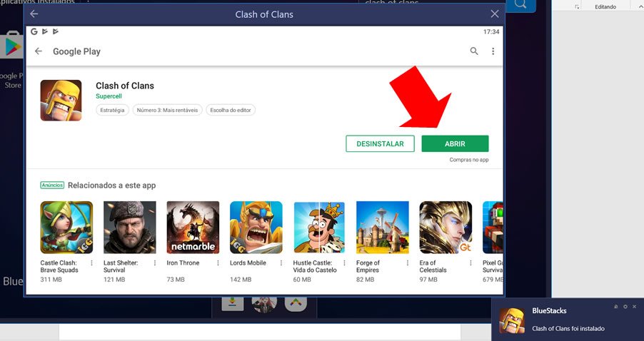Open the Google Play three-dot overflow menu
The image size is (644, 341).
click(x=493, y=51)
